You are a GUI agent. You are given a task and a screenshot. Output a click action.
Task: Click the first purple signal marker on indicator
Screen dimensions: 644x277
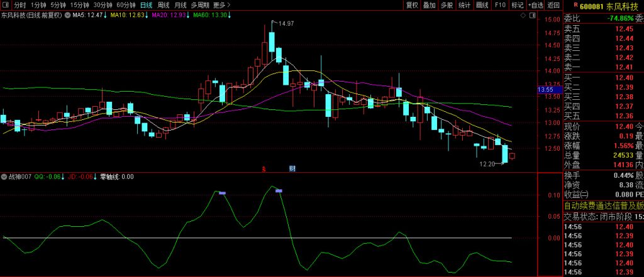click(x=222, y=193)
